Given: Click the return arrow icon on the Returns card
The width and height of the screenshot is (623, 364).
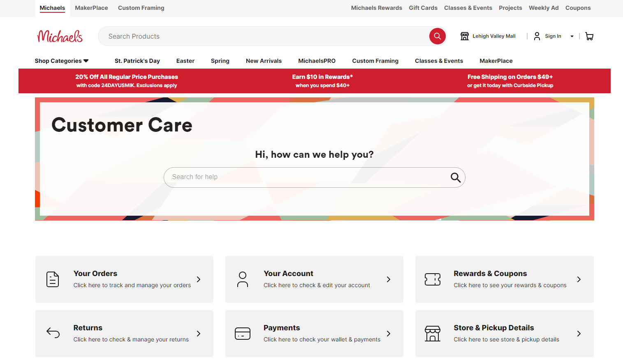Looking at the screenshot, I should pyautogui.click(x=53, y=333).
